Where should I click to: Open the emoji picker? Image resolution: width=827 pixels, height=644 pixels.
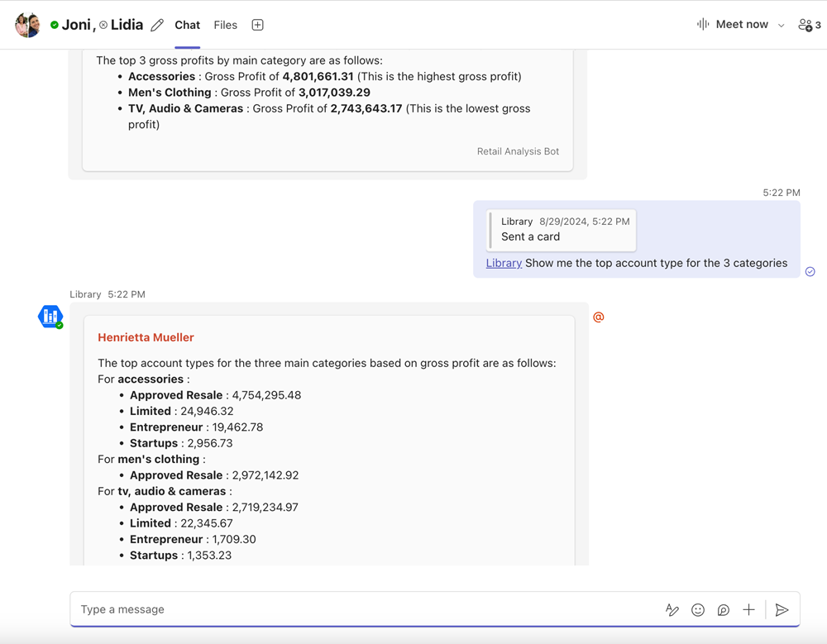point(698,610)
